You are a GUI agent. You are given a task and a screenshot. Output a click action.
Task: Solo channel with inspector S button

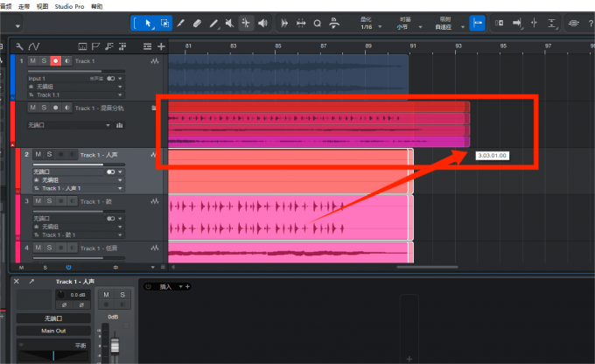coord(122,295)
